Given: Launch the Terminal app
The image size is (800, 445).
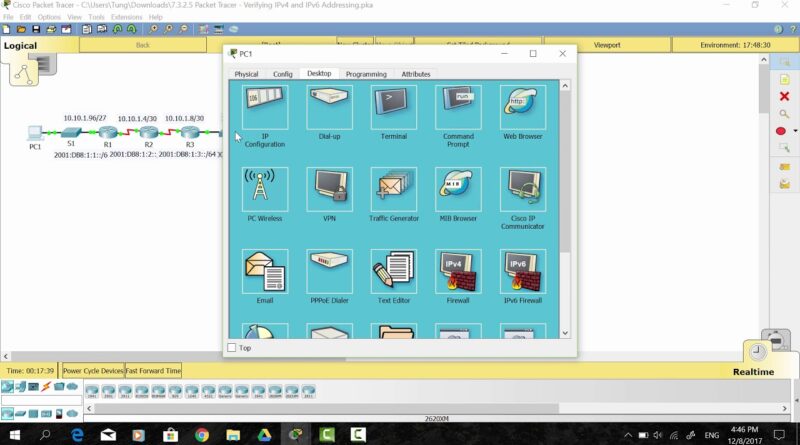Looking at the screenshot, I should pyautogui.click(x=394, y=107).
